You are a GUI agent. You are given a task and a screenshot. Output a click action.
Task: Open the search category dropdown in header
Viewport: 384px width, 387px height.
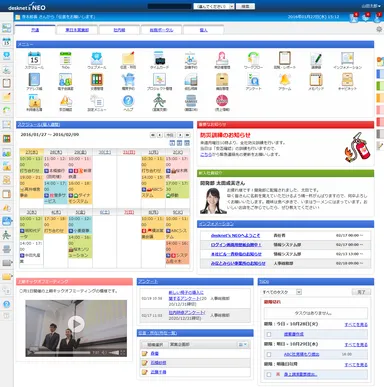click(214, 6)
